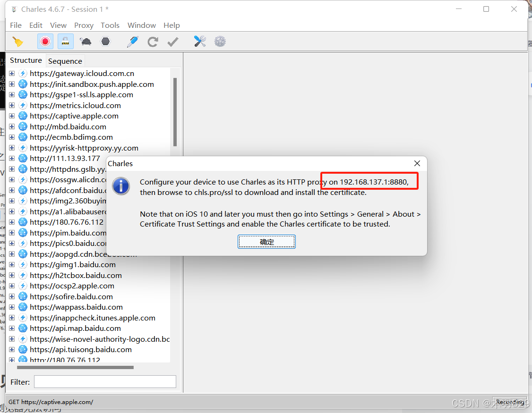
Task: Expand mbd.baidu.com host node
Action: click(x=12, y=126)
